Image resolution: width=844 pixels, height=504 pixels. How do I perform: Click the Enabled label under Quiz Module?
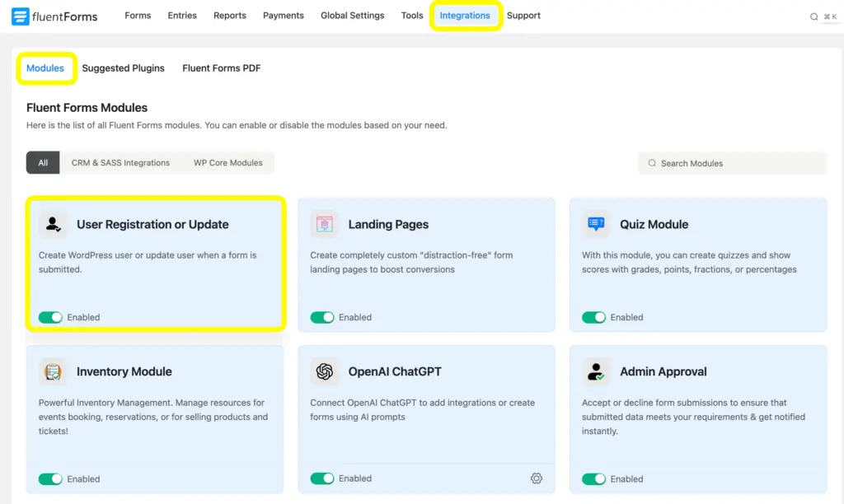click(626, 317)
